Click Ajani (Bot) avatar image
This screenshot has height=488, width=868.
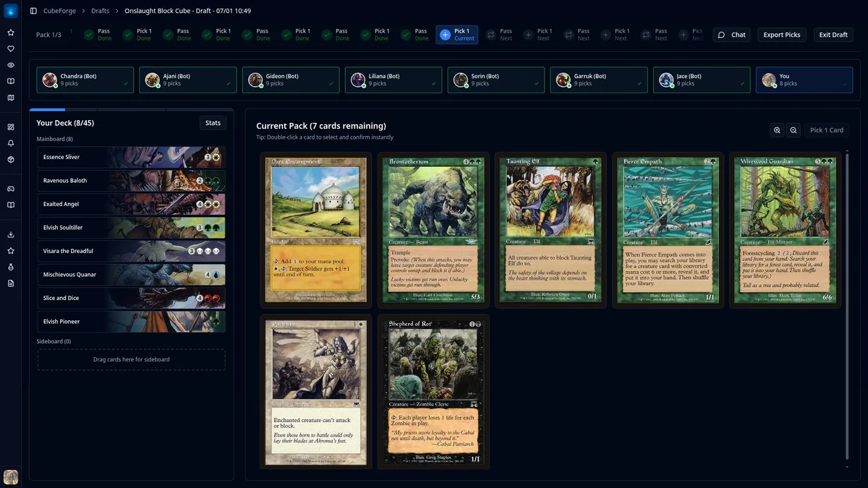pos(153,80)
